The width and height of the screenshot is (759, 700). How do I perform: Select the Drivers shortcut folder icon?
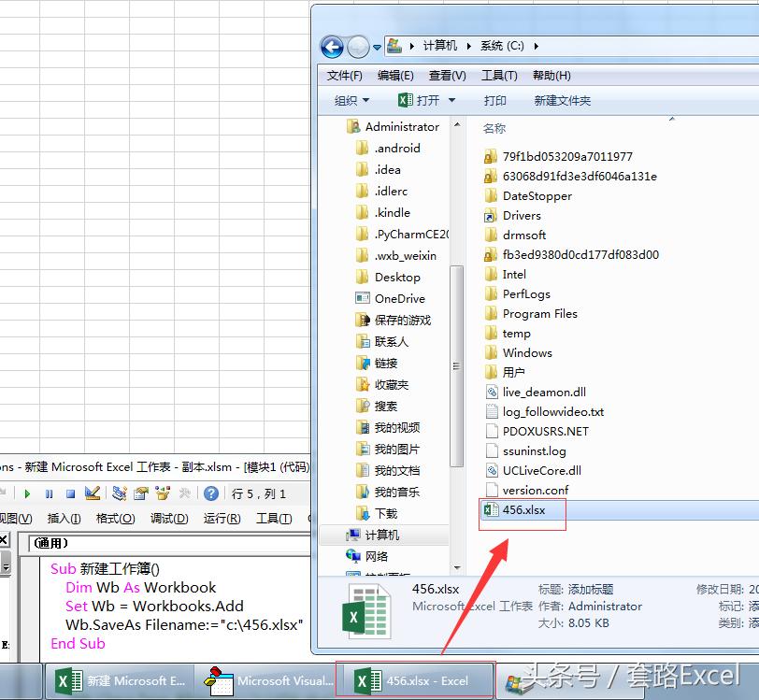[x=491, y=216]
